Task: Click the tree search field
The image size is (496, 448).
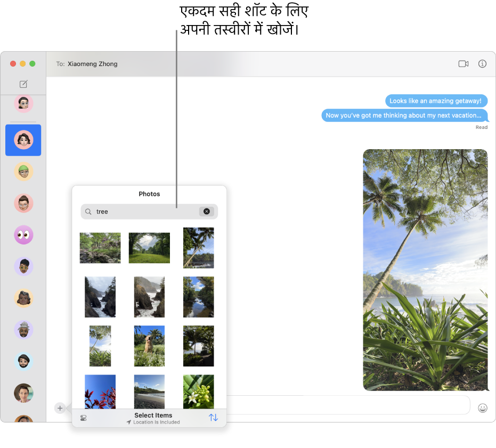Action: [149, 211]
